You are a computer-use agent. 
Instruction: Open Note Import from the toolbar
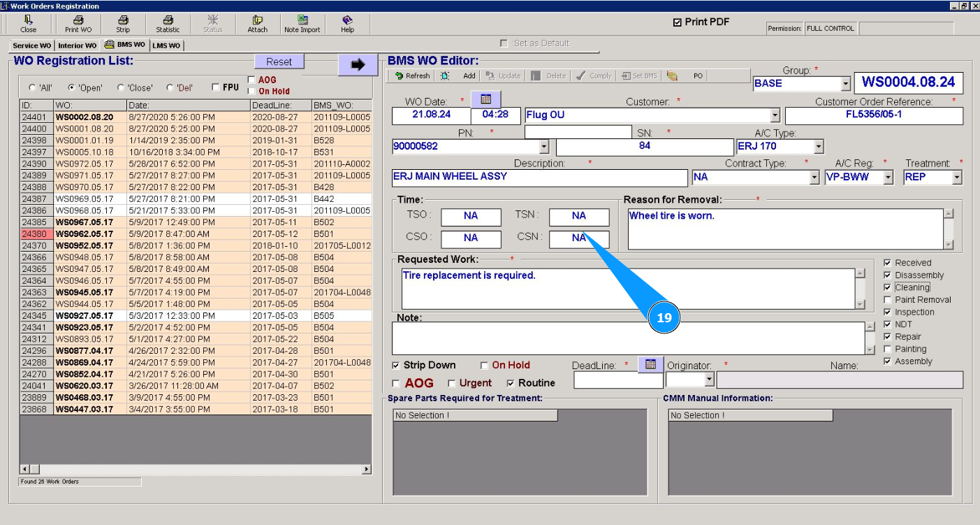pos(302,24)
